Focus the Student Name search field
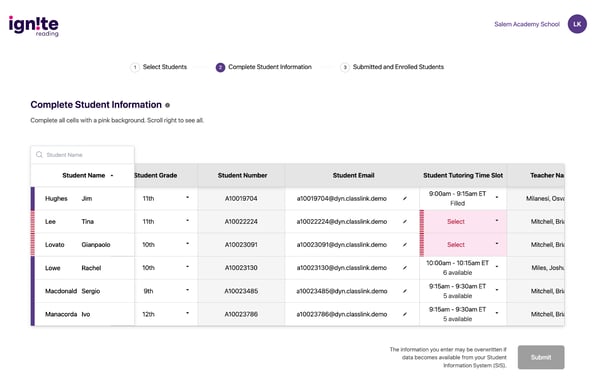The width and height of the screenshot is (592, 380). 82,154
